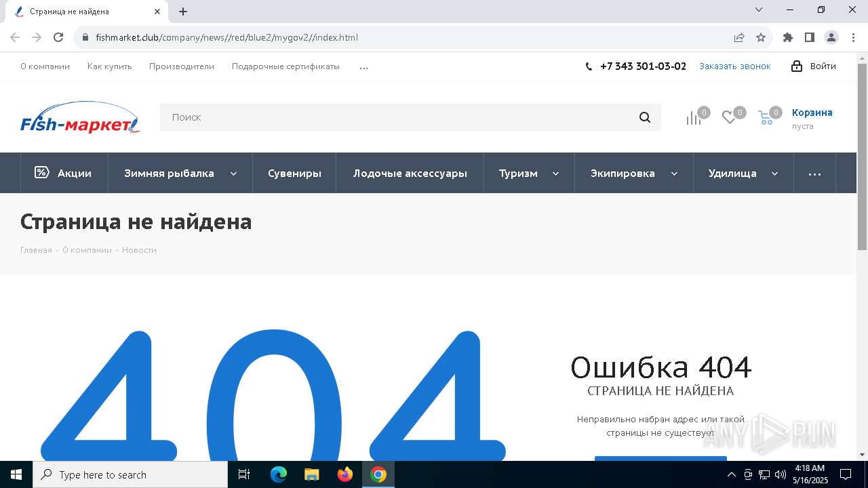The width and height of the screenshot is (868, 488).
Task: Open the favorites heart icon
Action: 729,118
